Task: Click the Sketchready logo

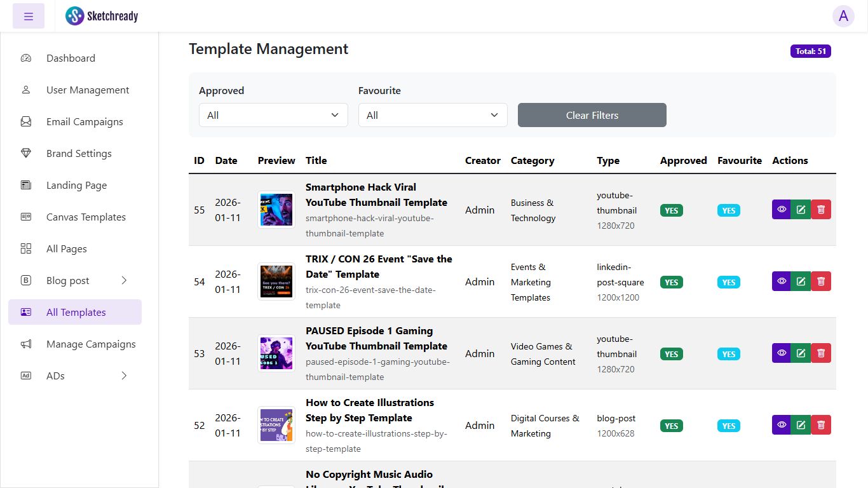Action: (x=102, y=16)
